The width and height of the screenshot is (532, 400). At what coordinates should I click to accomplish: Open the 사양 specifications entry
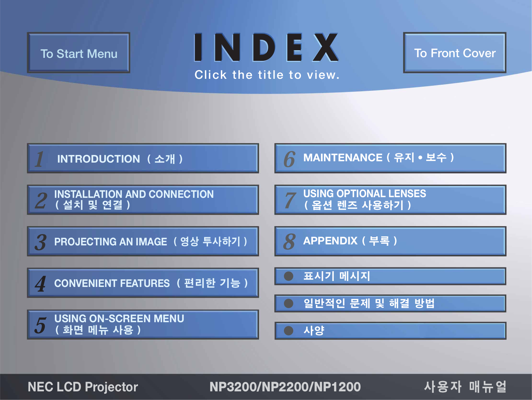click(x=390, y=331)
